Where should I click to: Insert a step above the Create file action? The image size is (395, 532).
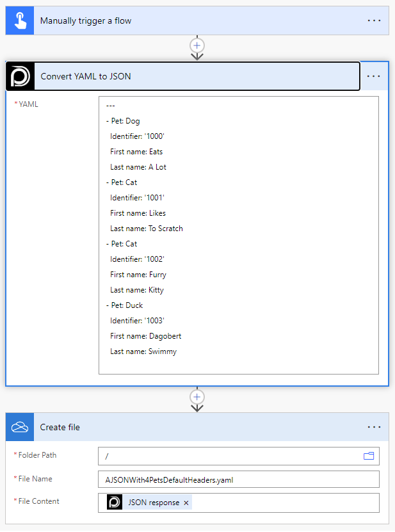(x=197, y=397)
